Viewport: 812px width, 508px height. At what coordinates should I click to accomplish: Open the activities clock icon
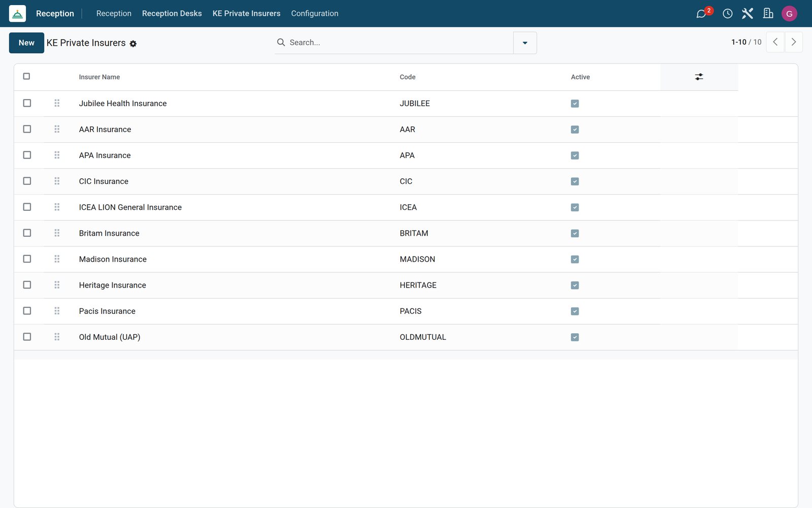click(x=727, y=14)
